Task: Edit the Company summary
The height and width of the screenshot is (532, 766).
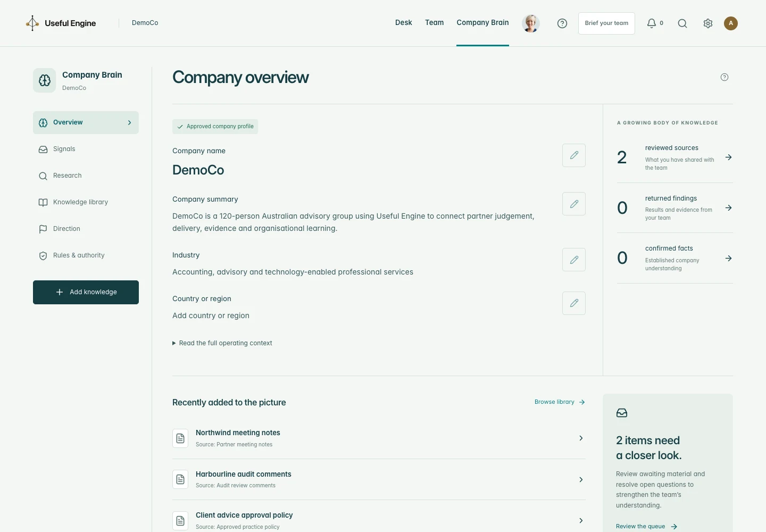Action: pos(574,204)
